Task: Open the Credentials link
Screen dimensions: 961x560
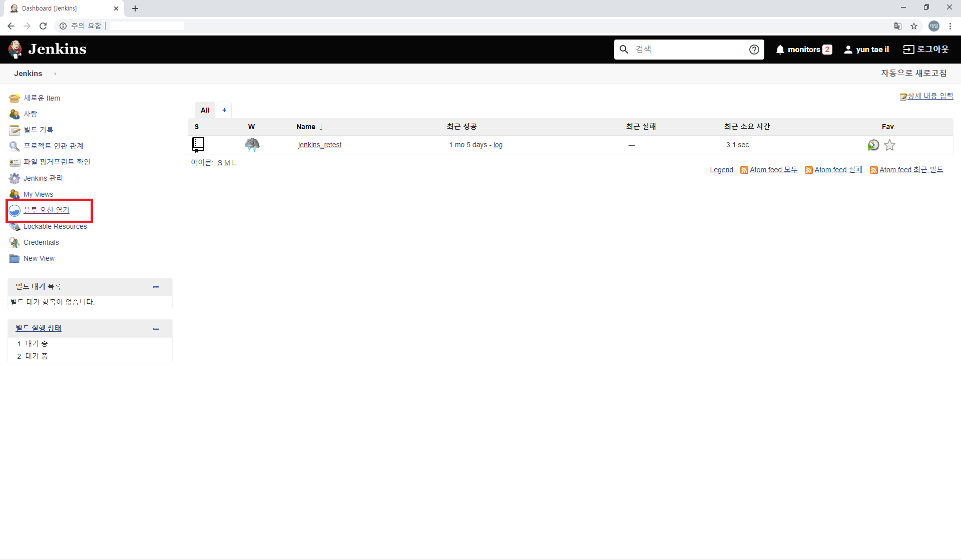Action: coord(41,242)
